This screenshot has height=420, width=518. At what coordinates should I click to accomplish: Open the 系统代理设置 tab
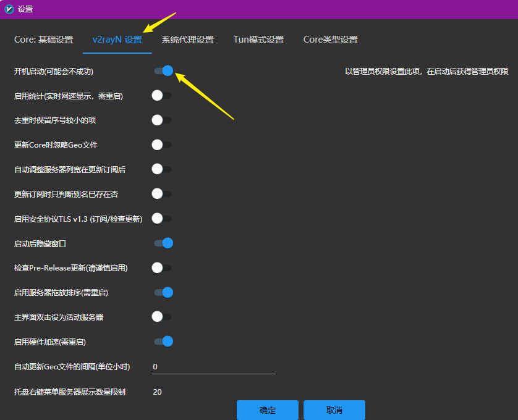187,40
